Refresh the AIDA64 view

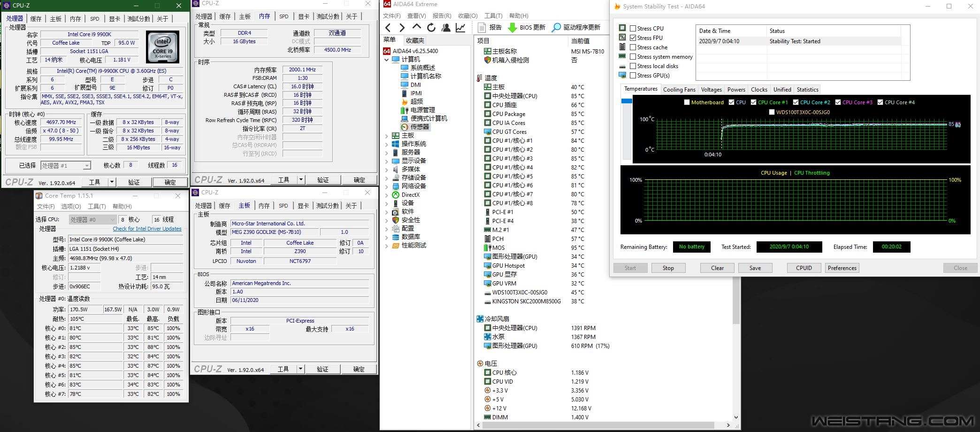coord(431,28)
